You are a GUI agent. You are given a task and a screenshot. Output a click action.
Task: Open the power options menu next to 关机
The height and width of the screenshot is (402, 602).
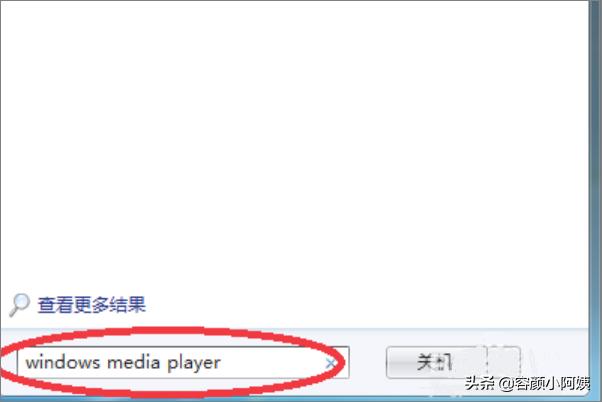pos(504,362)
